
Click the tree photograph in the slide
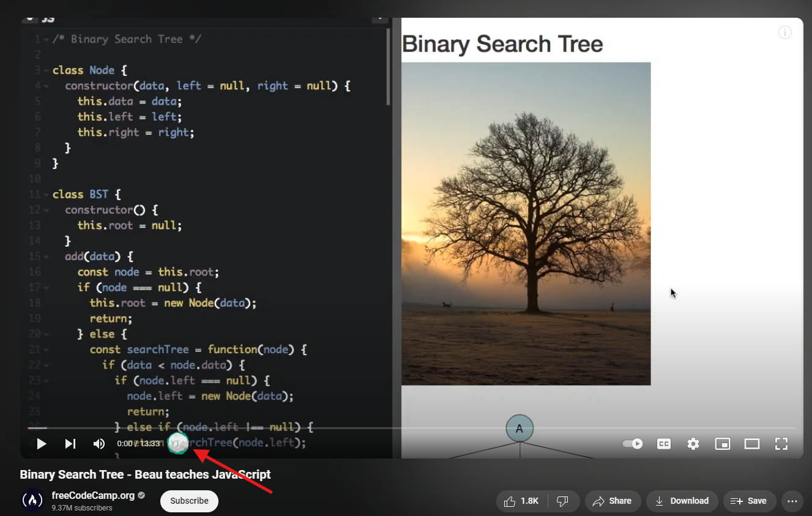point(526,223)
